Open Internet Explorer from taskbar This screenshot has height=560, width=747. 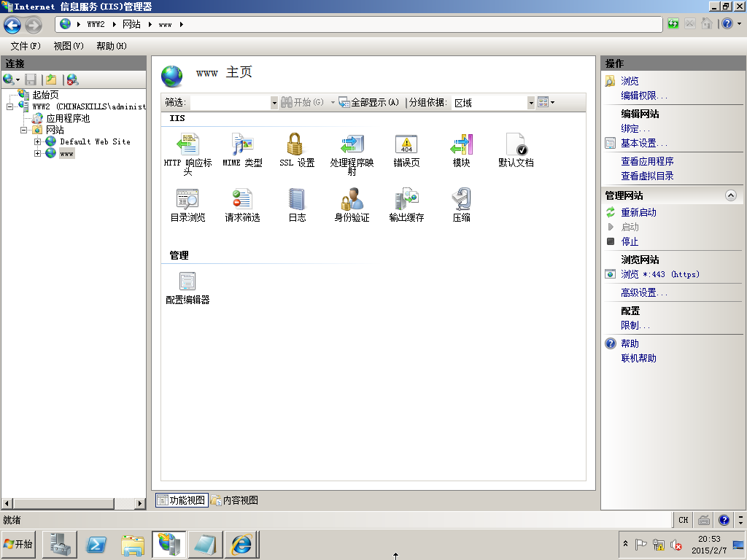[242, 545]
